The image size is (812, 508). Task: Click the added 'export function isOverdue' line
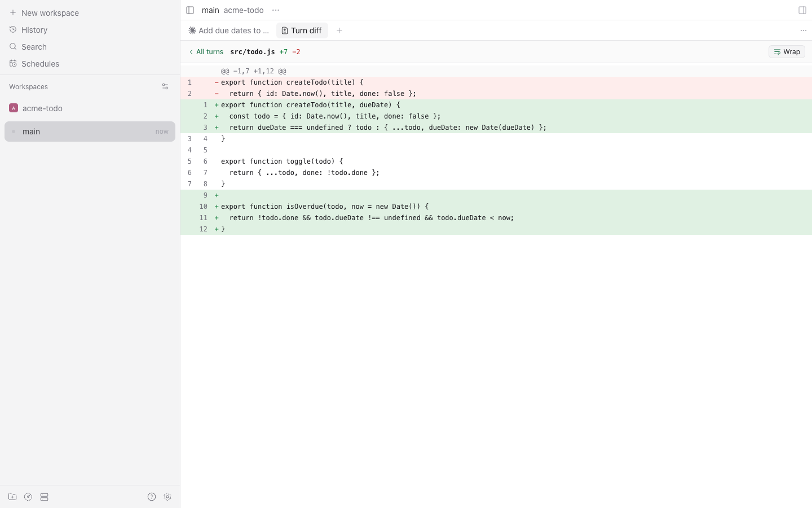pyautogui.click(x=496, y=207)
